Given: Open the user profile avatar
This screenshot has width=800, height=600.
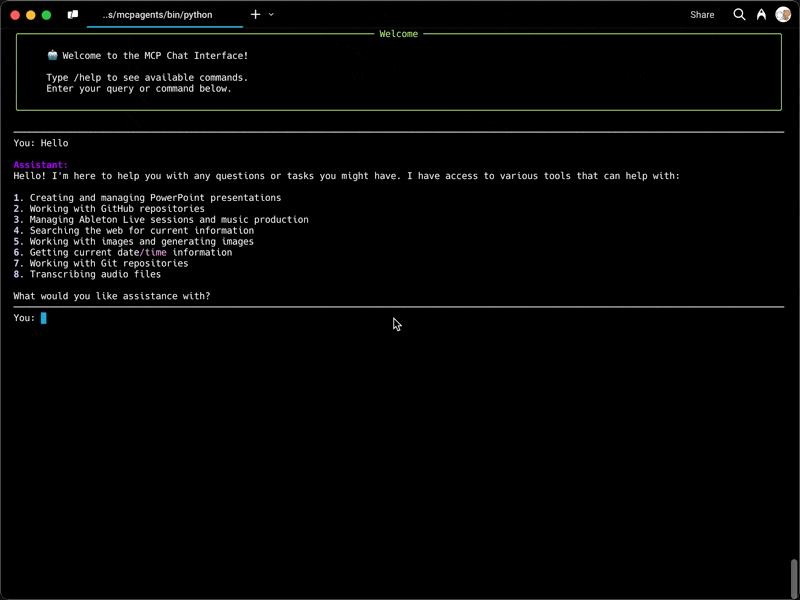Looking at the screenshot, I should point(783,15).
